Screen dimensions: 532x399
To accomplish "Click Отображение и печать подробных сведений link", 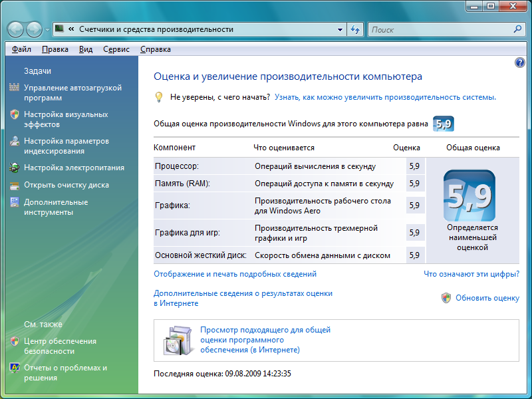I will [235, 274].
